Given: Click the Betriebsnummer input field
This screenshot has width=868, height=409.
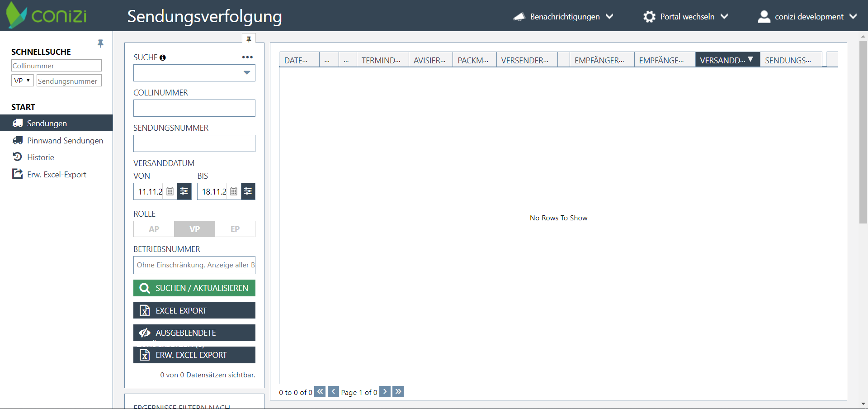Looking at the screenshot, I should pyautogui.click(x=194, y=265).
